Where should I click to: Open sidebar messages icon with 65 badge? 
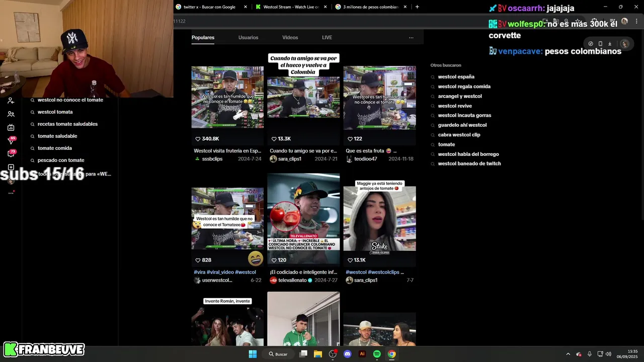[x=11, y=141]
